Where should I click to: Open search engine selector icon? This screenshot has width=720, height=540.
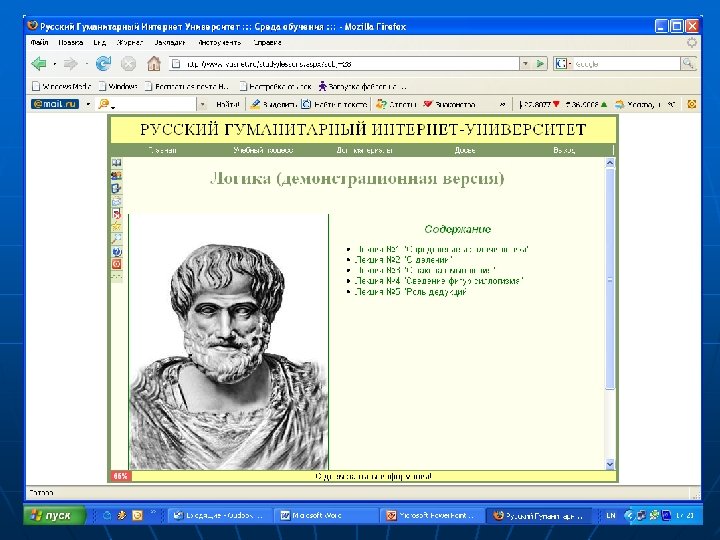(562, 63)
